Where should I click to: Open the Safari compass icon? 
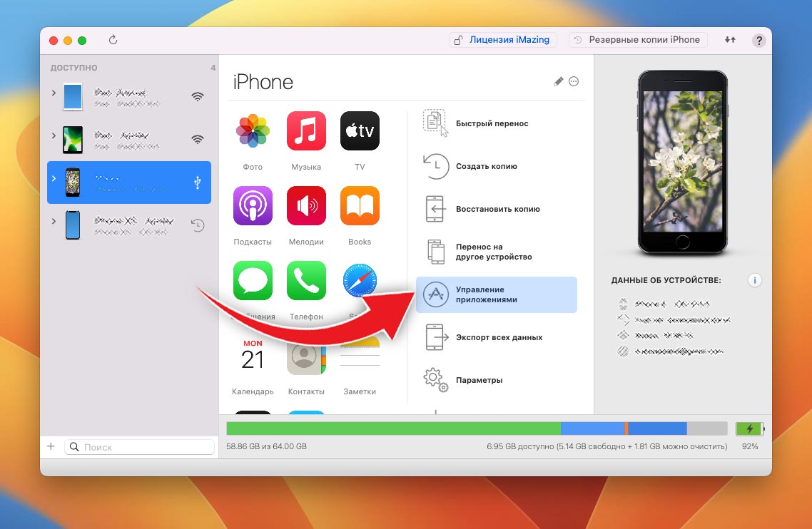tap(360, 281)
